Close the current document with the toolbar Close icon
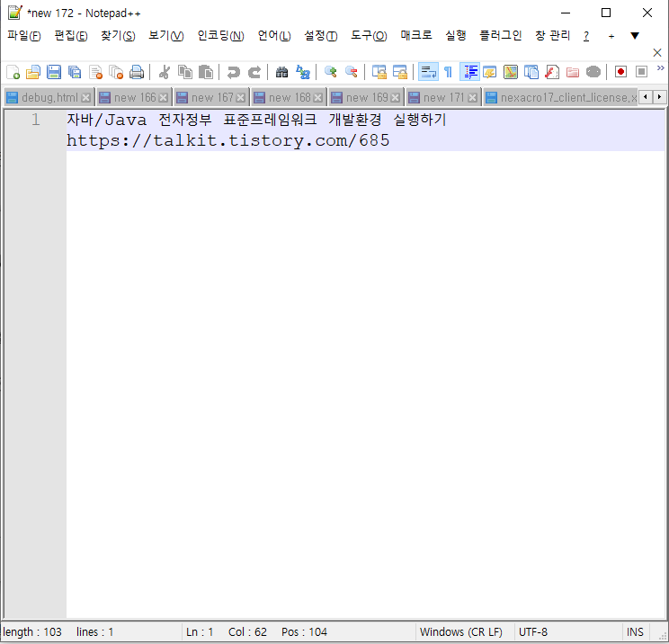 (95, 72)
